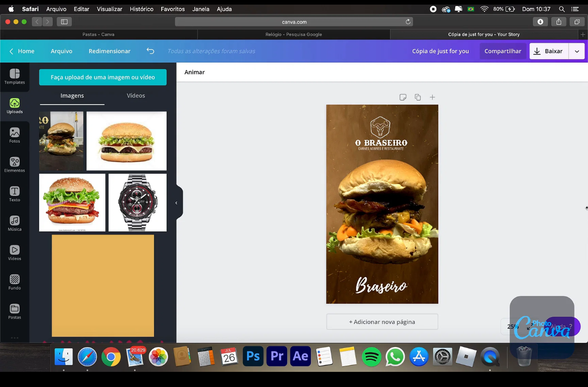Add page plus icon above canvas
This screenshot has height=387, width=588.
(432, 97)
